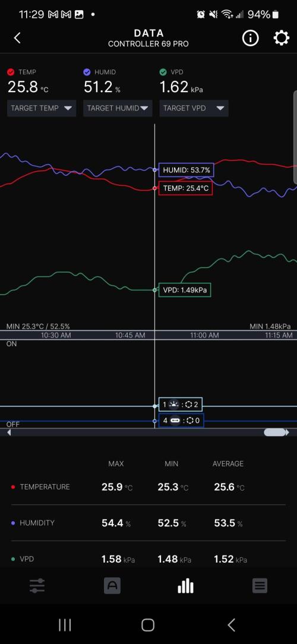Screen dimensions: 297x644
Task: Open the automation A tab icon
Action: coord(112,586)
